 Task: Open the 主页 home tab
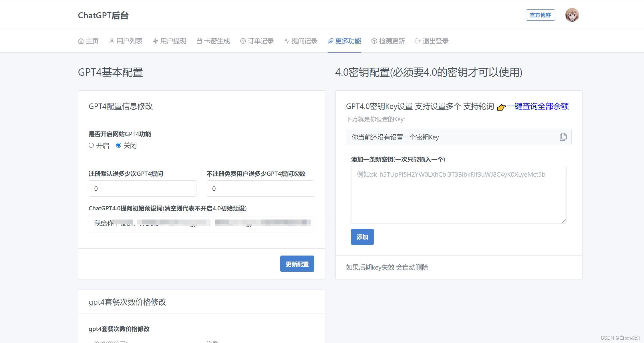(88, 41)
